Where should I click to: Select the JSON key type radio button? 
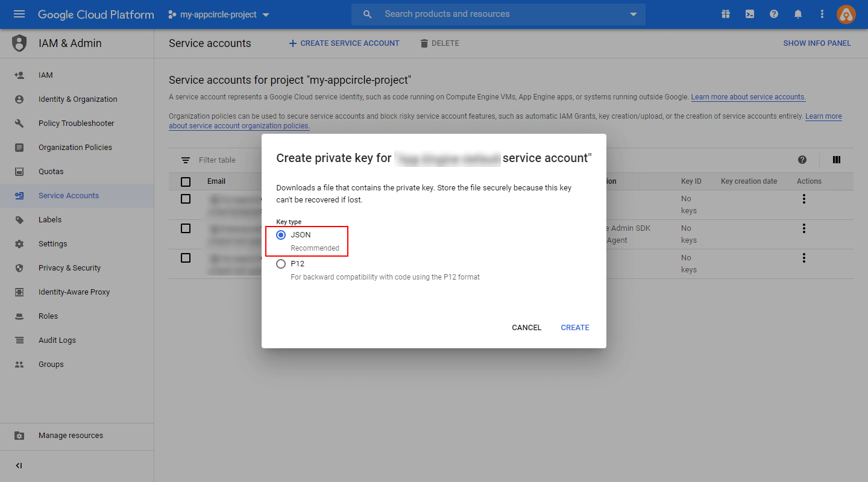pyautogui.click(x=281, y=235)
